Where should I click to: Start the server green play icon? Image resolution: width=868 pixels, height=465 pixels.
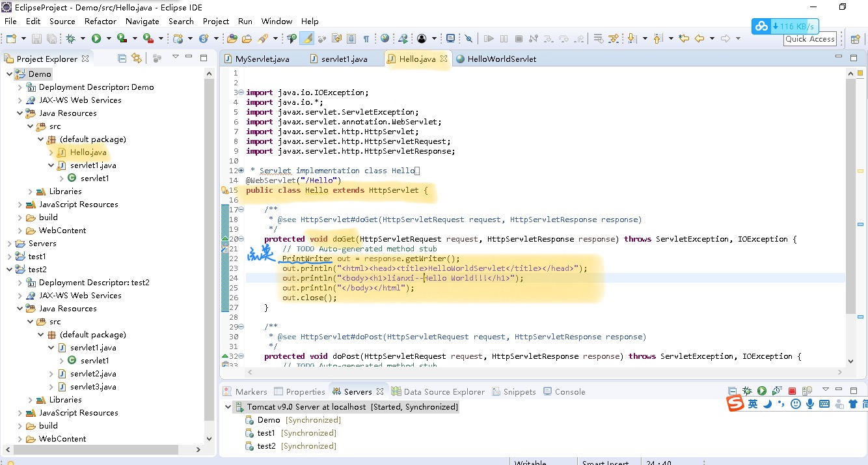click(762, 391)
